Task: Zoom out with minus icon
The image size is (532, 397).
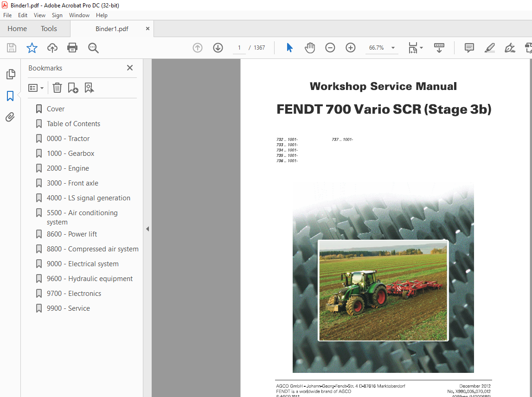Action: coord(330,48)
